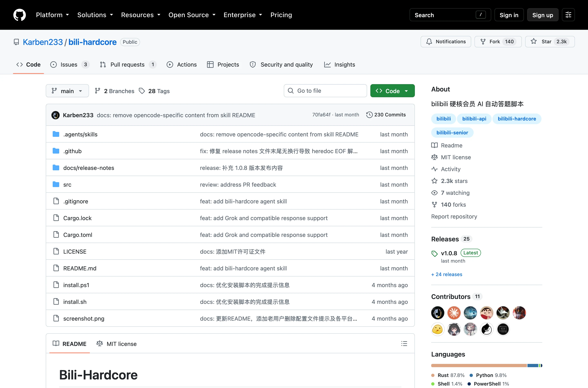Click the Fork icon button
The image size is (588, 388).
[x=483, y=42]
